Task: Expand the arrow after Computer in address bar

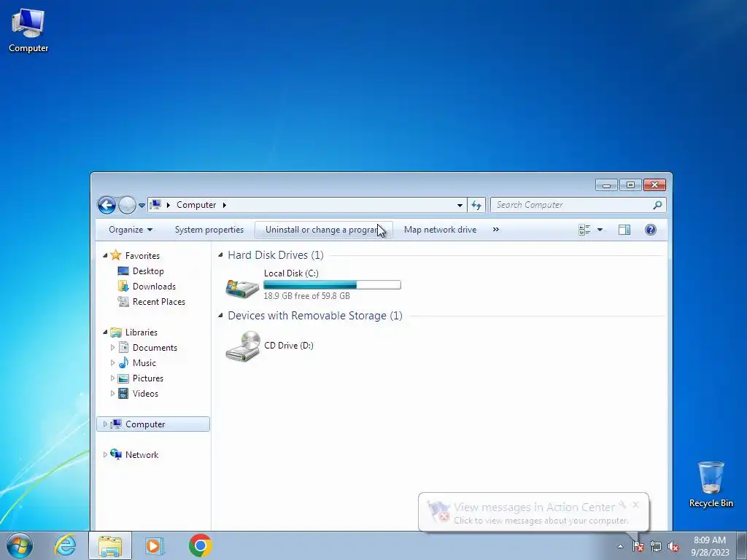Action: tap(225, 205)
